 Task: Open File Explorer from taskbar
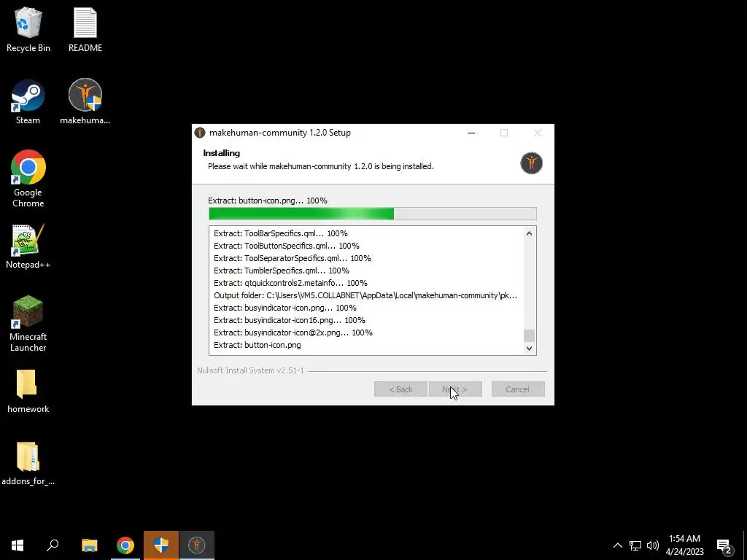[x=90, y=545]
